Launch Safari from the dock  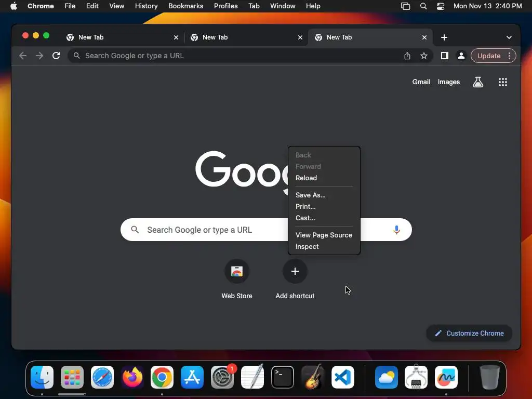[102, 377]
